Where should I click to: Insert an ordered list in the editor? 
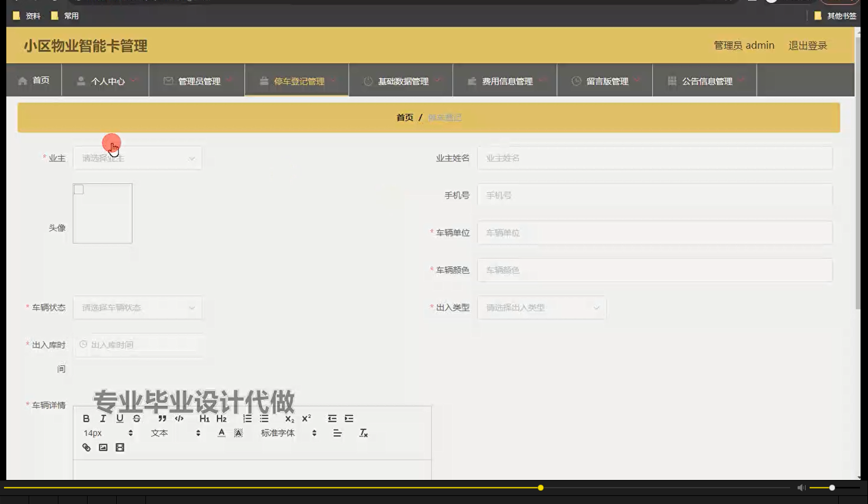pyautogui.click(x=247, y=418)
